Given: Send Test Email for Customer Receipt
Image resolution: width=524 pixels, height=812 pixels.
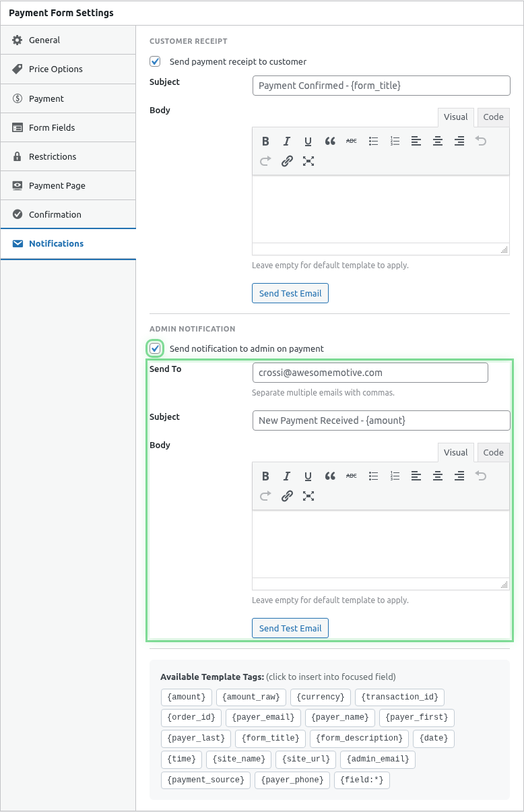Looking at the screenshot, I should click(x=290, y=293).
